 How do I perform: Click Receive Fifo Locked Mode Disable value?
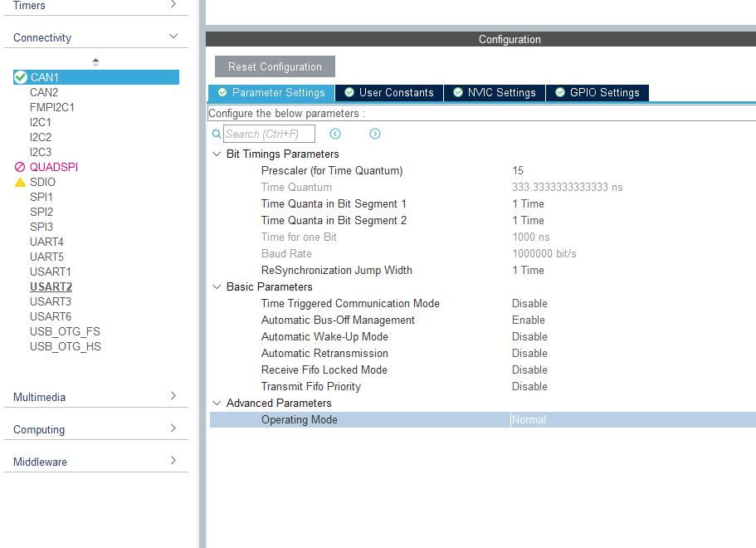pyautogui.click(x=529, y=370)
